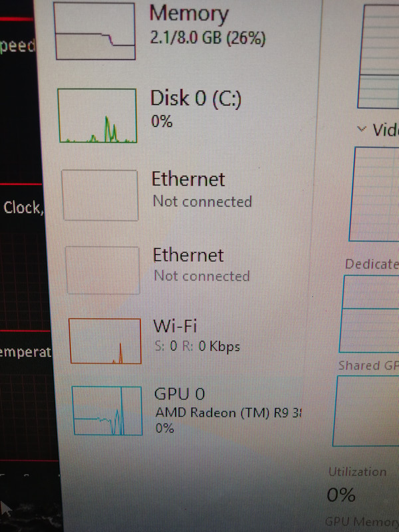Click the GPU Utilization 0% value
399x532 pixels.
(341, 495)
